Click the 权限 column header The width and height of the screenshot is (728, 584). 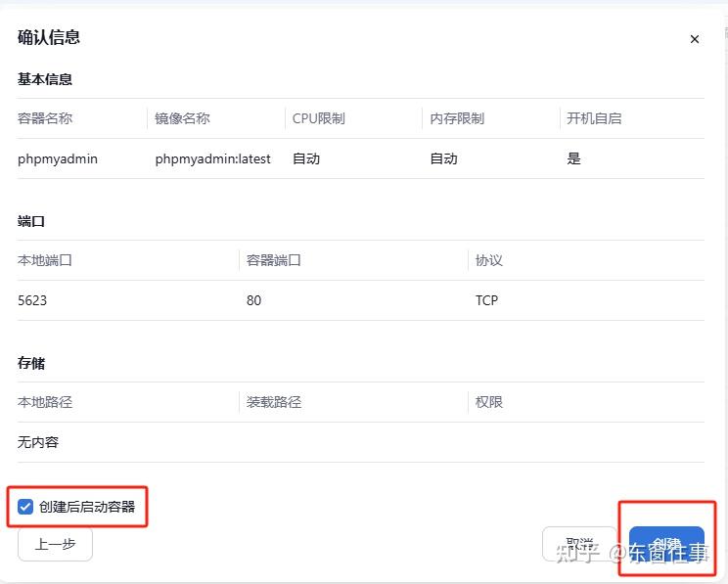489,401
